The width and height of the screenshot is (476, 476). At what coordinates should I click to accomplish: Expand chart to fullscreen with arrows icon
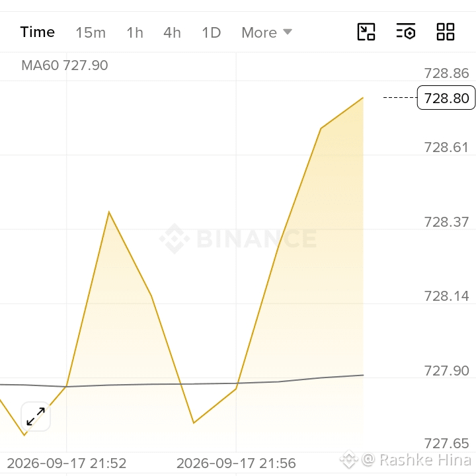point(36,416)
